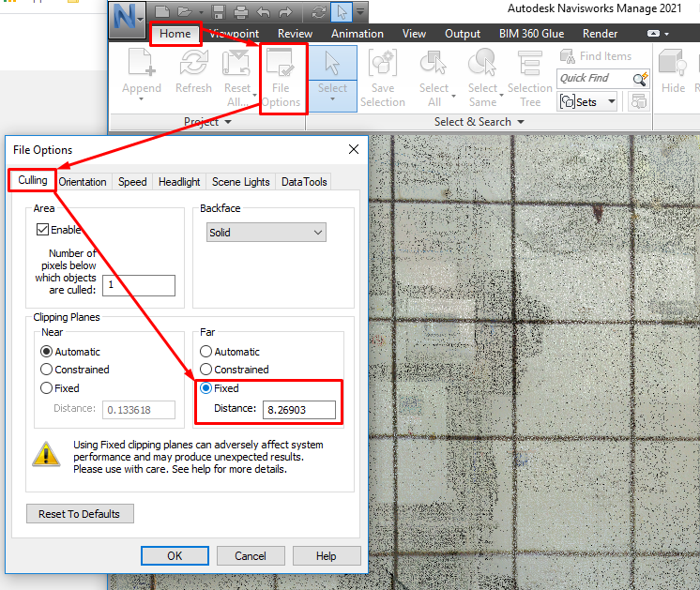
Task: Click the Select All tool
Action: coord(434,78)
